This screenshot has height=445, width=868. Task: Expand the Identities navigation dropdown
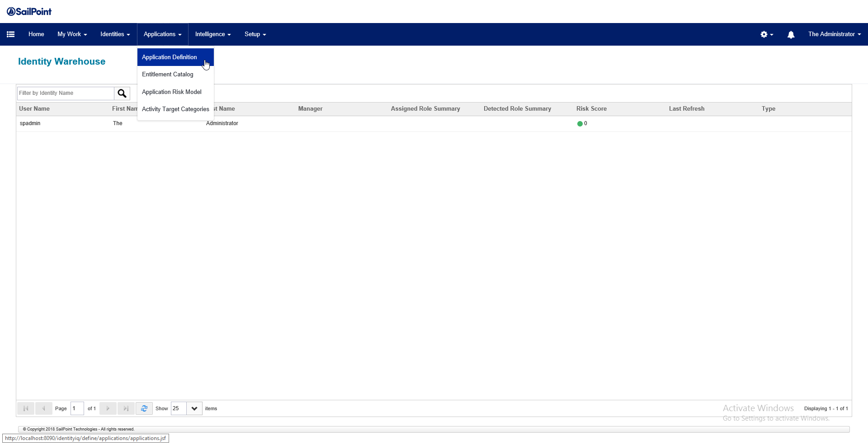(x=115, y=34)
